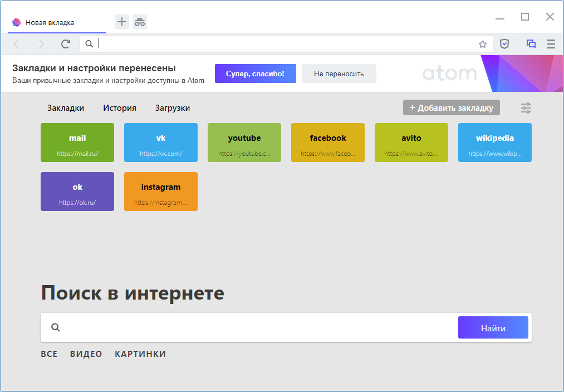The width and height of the screenshot is (564, 392).
Task: Click Добавить закладку button
Action: pyautogui.click(x=452, y=107)
